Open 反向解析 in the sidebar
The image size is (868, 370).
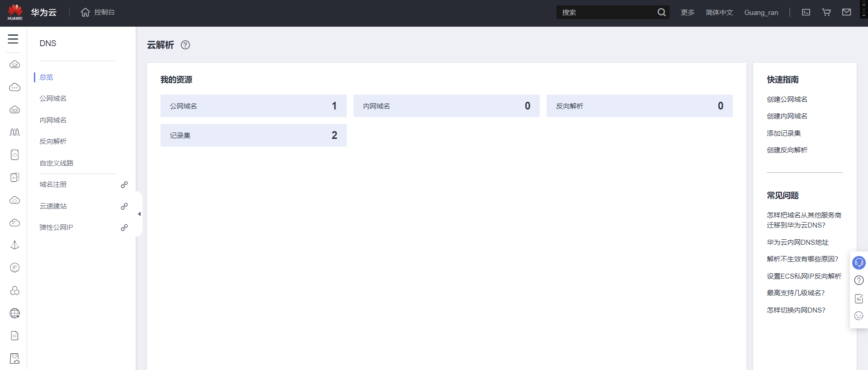[x=53, y=142]
